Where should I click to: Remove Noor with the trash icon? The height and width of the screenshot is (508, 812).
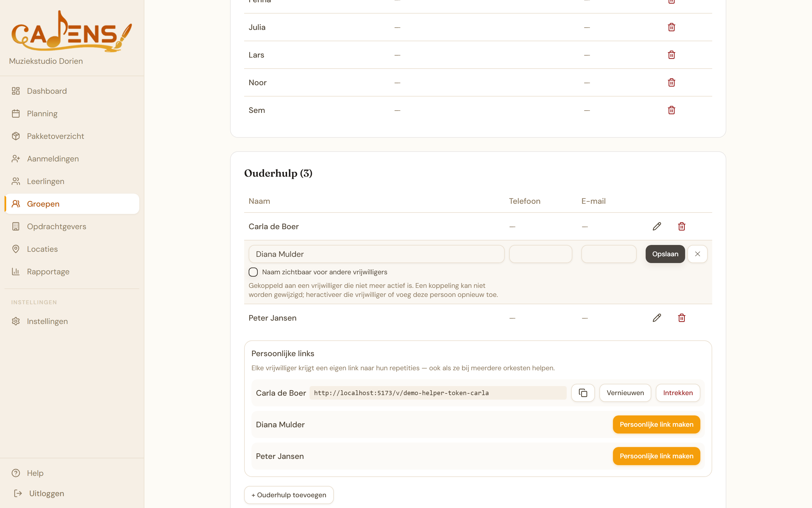[x=671, y=82]
